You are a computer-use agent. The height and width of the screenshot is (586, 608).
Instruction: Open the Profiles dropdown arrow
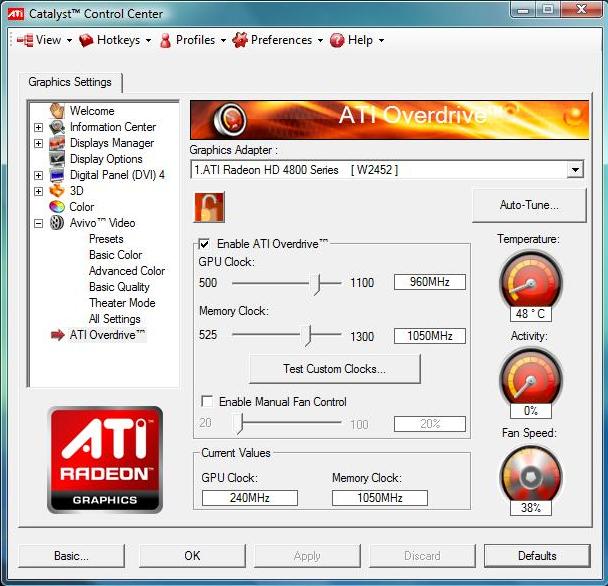223,40
